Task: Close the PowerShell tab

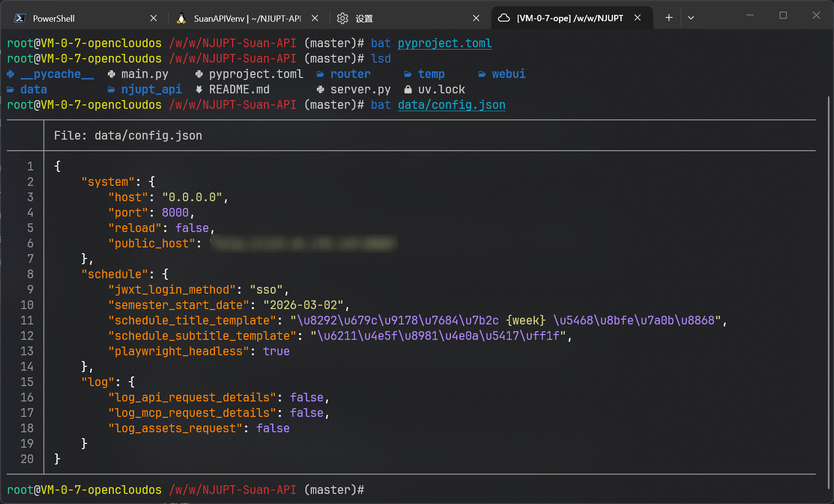Action: click(x=154, y=18)
